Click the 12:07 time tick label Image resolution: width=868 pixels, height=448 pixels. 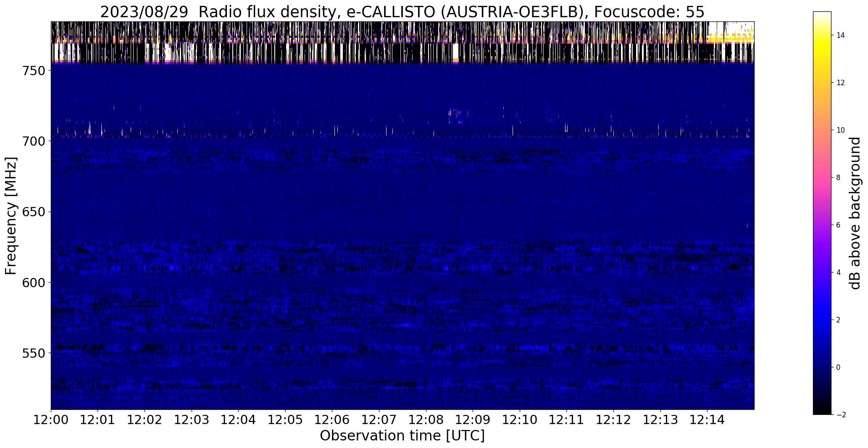pos(379,419)
